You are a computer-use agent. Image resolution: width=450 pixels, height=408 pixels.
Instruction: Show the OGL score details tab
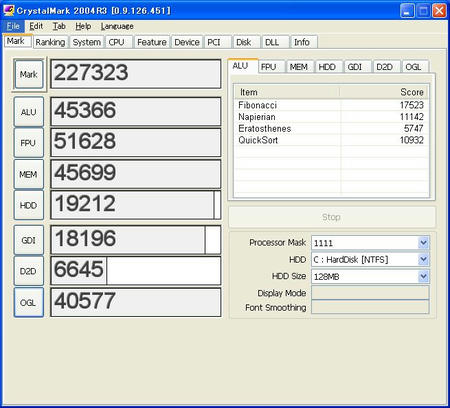413,67
